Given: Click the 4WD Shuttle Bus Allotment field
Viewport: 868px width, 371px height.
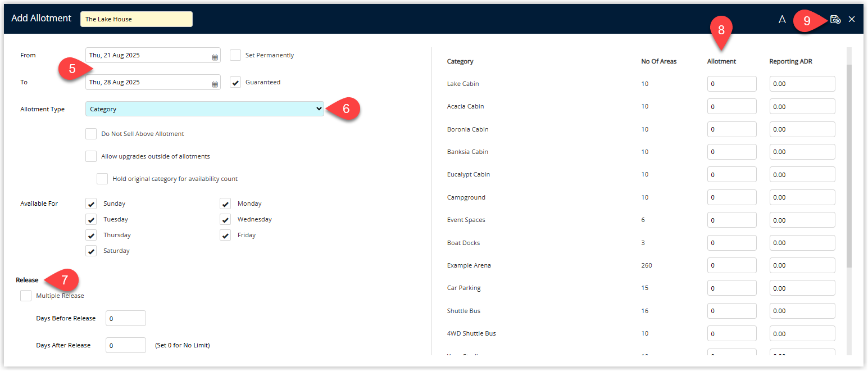Looking at the screenshot, I should point(731,333).
